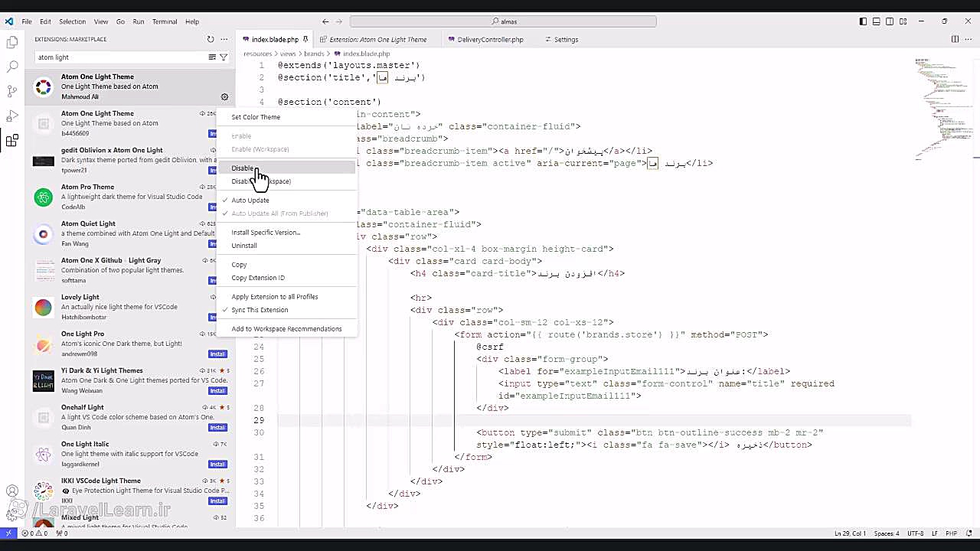
Task: Open Customize Layout icon in title bar
Action: [x=903, y=21]
